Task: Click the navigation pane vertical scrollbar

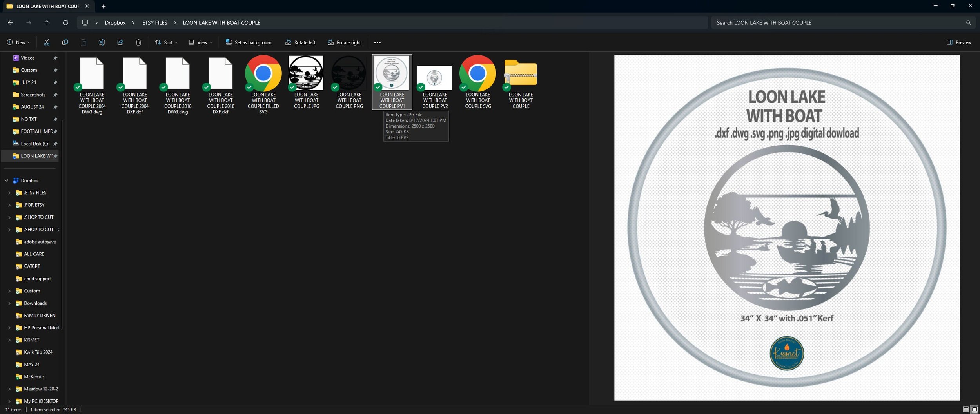Action: pyautogui.click(x=62, y=225)
